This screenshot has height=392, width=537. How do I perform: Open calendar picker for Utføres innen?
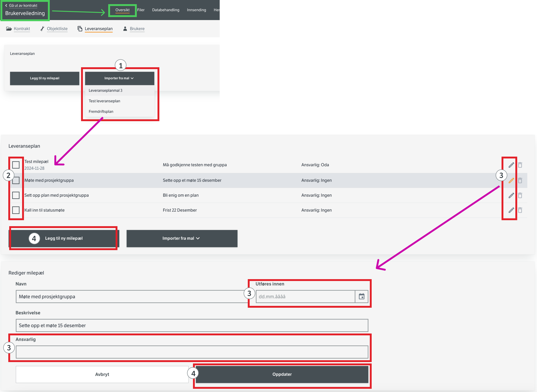(x=362, y=296)
